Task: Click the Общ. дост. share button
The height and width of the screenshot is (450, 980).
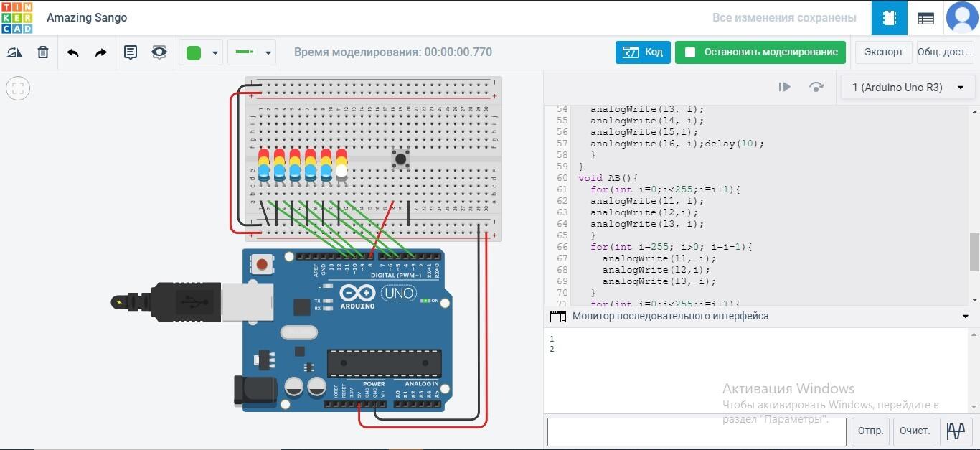Action: click(945, 52)
